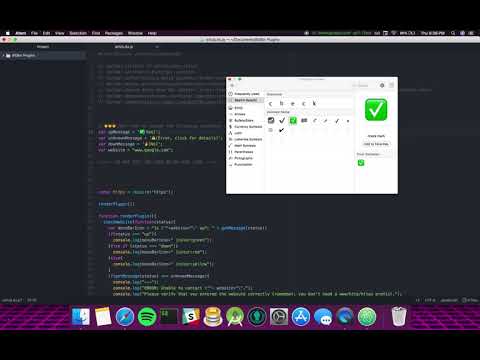Screen dimensions: 480x360
Task: Open the View menu
Action: pyautogui.click(x=60, y=33)
